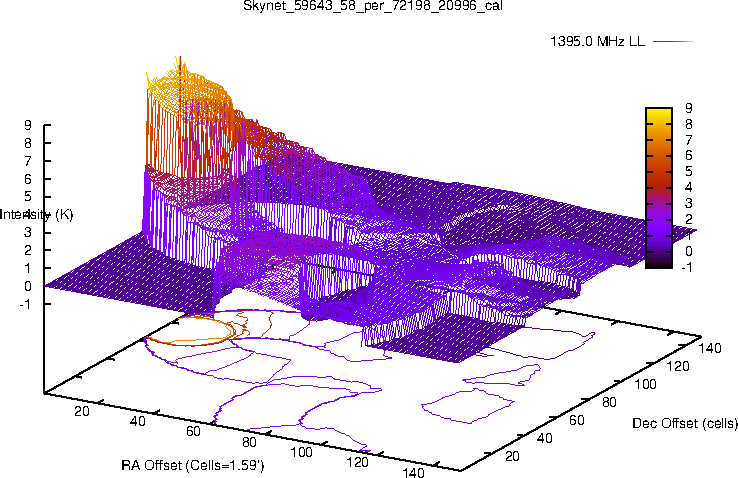Click tick label 6 on the Intensity axis

pos(28,179)
